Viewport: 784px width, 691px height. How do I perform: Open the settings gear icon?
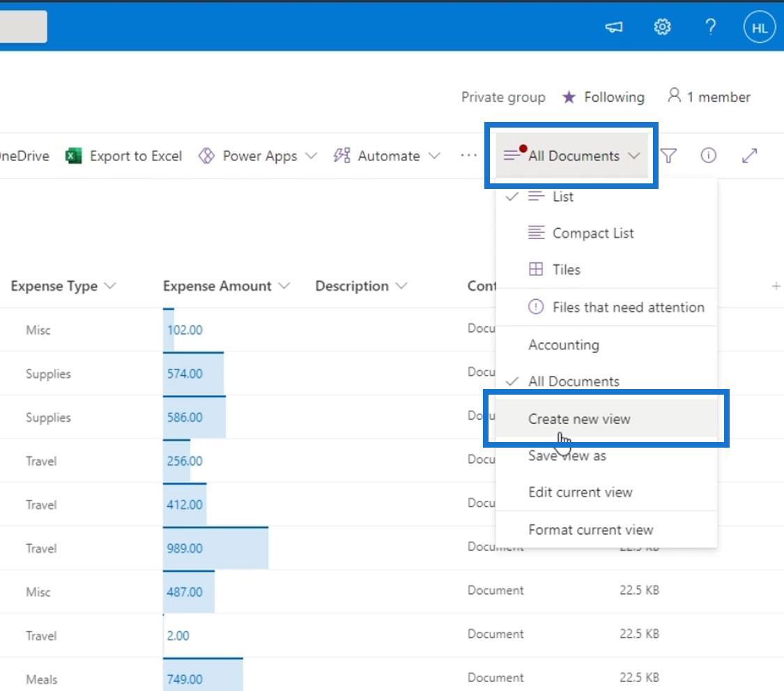tap(662, 26)
